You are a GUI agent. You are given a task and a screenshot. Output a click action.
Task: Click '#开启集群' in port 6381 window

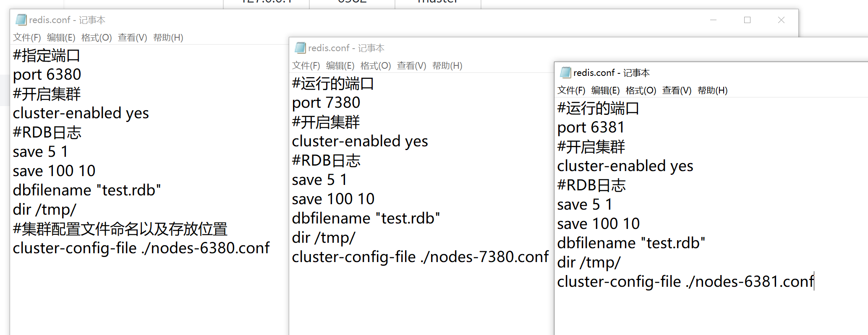(x=591, y=147)
